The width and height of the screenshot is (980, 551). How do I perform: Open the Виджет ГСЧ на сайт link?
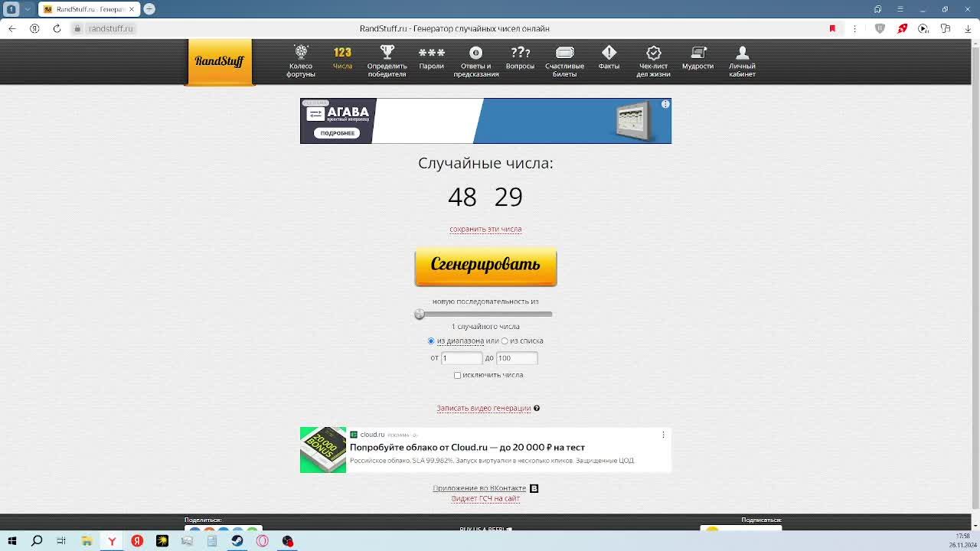pyautogui.click(x=485, y=498)
